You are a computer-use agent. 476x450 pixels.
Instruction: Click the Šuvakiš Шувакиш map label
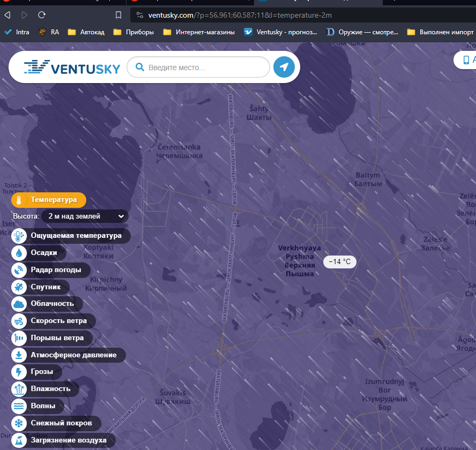pyautogui.click(x=173, y=397)
